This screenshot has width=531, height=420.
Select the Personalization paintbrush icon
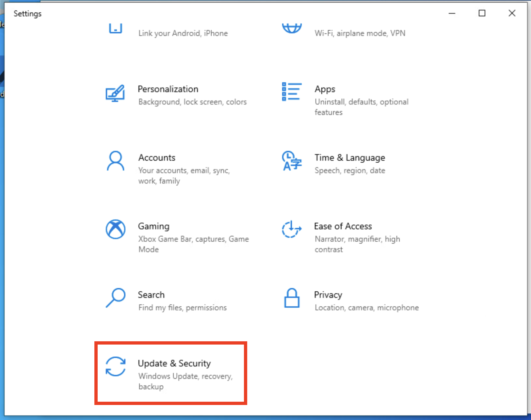click(x=115, y=94)
